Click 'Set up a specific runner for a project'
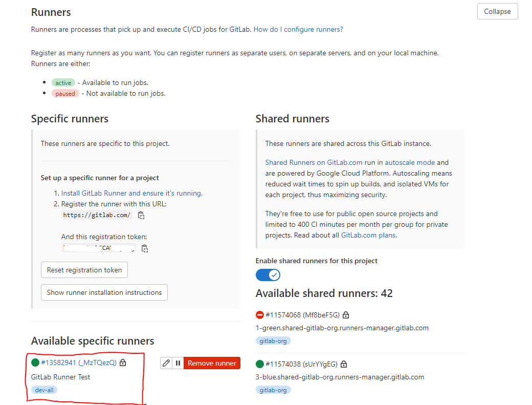The image size is (532, 405). pyautogui.click(x=100, y=178)
